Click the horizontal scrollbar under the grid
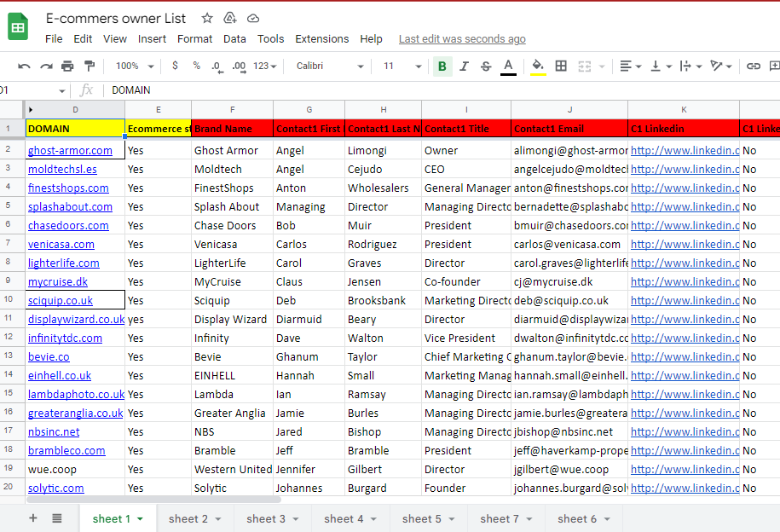This screenshot has height=532, width=780. (153, 499)
